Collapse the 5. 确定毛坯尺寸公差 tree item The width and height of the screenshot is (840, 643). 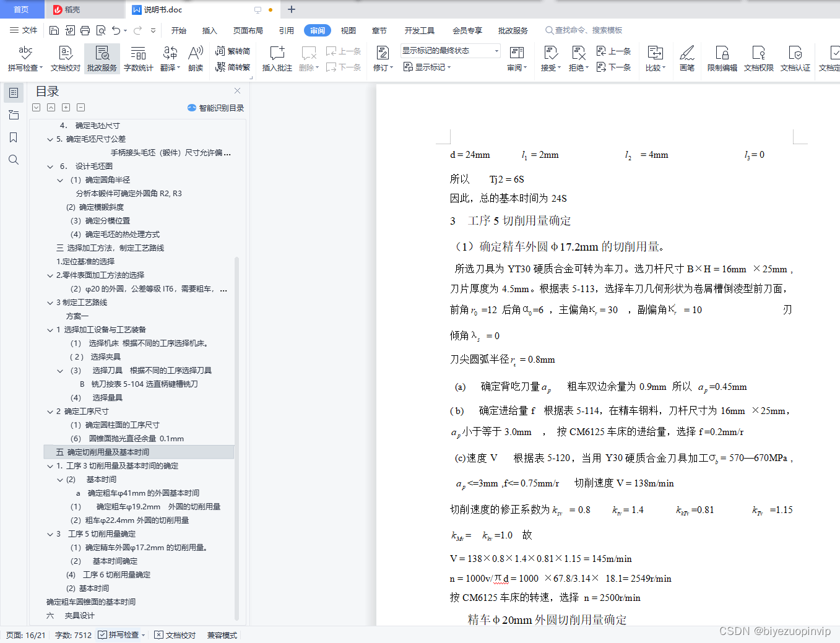50,139
